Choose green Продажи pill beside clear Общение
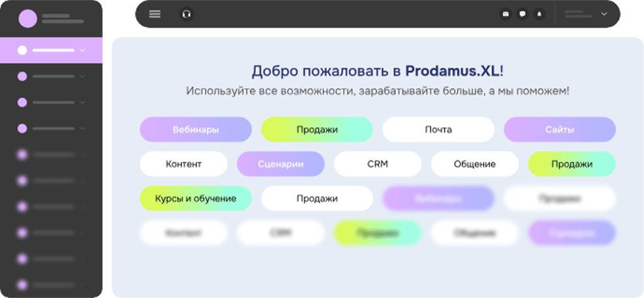 tap(572, 164)
